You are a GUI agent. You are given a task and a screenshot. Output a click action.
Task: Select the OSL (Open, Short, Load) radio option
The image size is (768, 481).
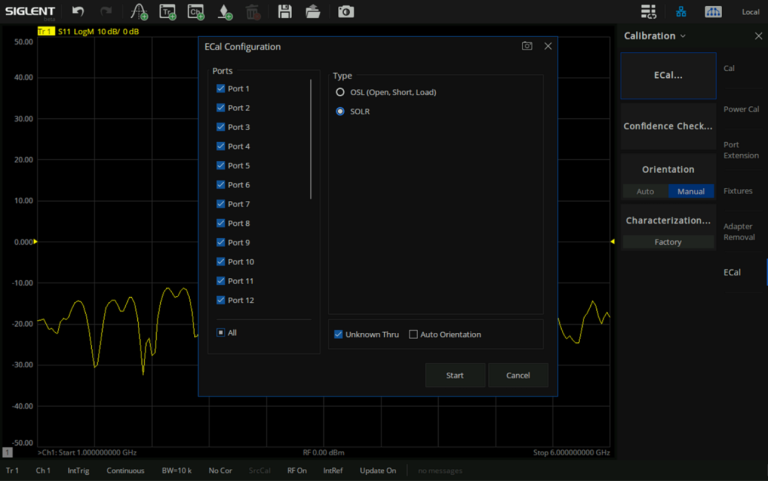click(340, 92)
